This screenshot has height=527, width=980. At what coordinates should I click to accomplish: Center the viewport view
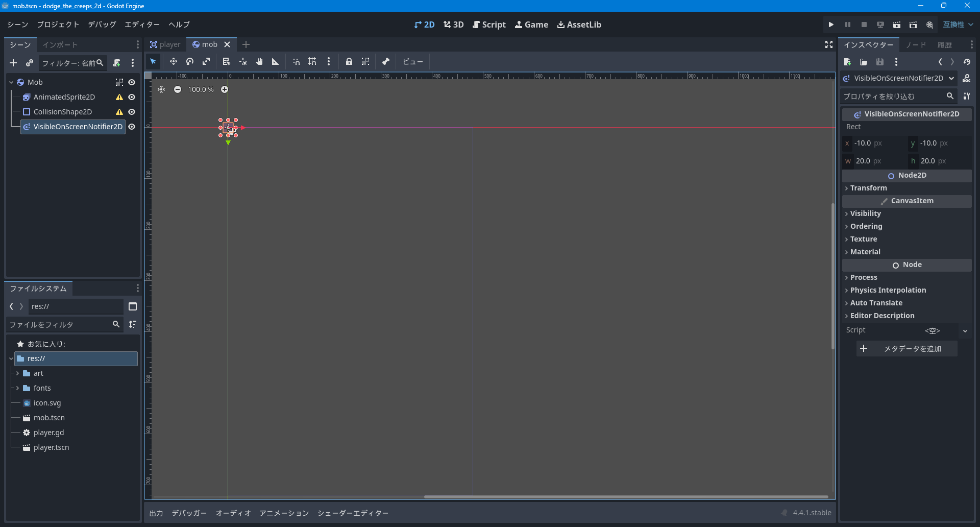[161, 89]
